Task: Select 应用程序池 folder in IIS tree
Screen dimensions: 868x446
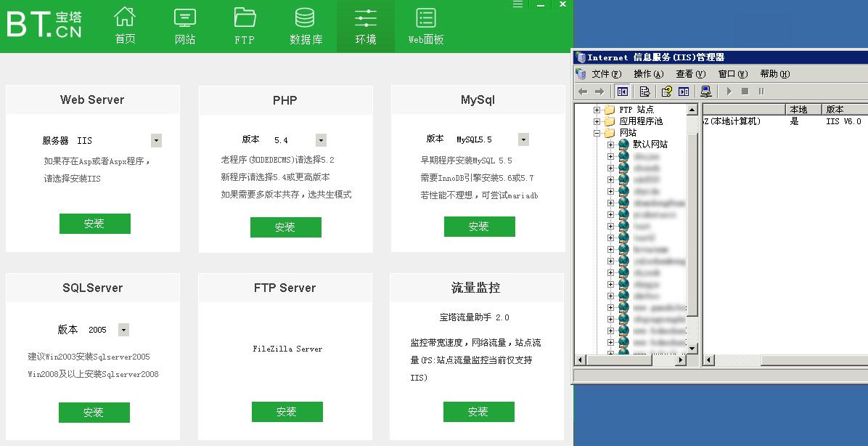Action: [x=641, y=121]
